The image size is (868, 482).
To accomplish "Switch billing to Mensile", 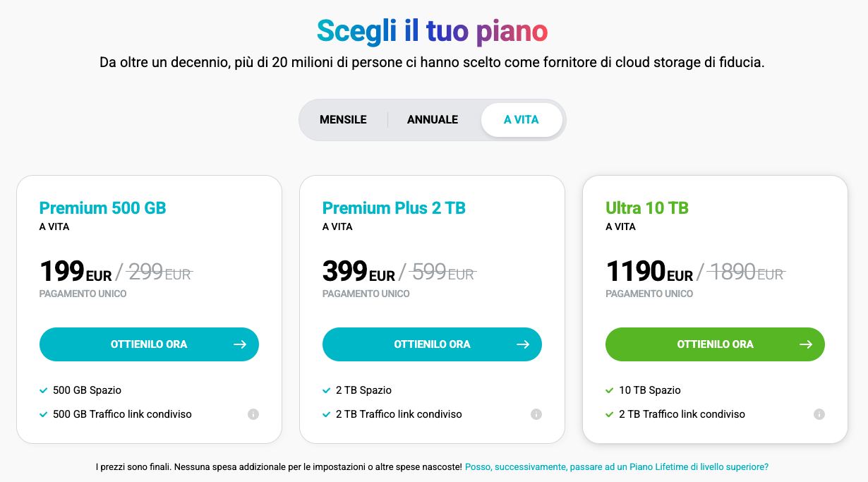I will pyautogui.click(x=343, y=120).
